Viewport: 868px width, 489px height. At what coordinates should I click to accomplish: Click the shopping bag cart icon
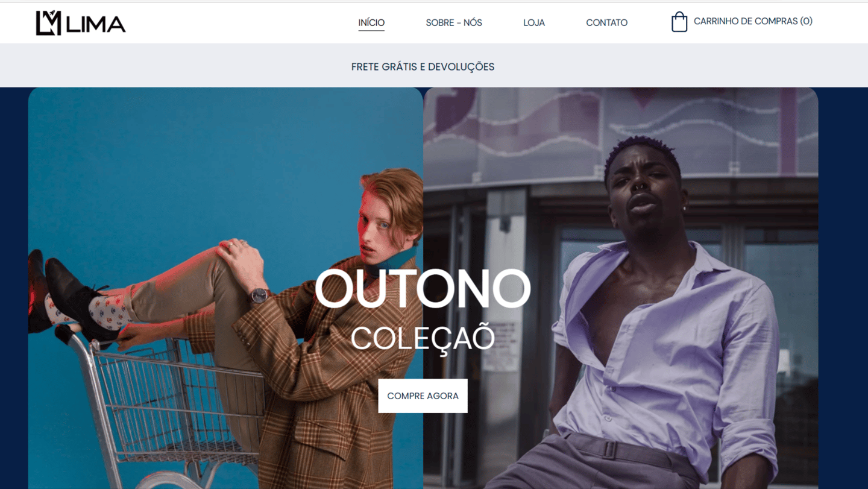pyautogui.click(x=679, y=22)
